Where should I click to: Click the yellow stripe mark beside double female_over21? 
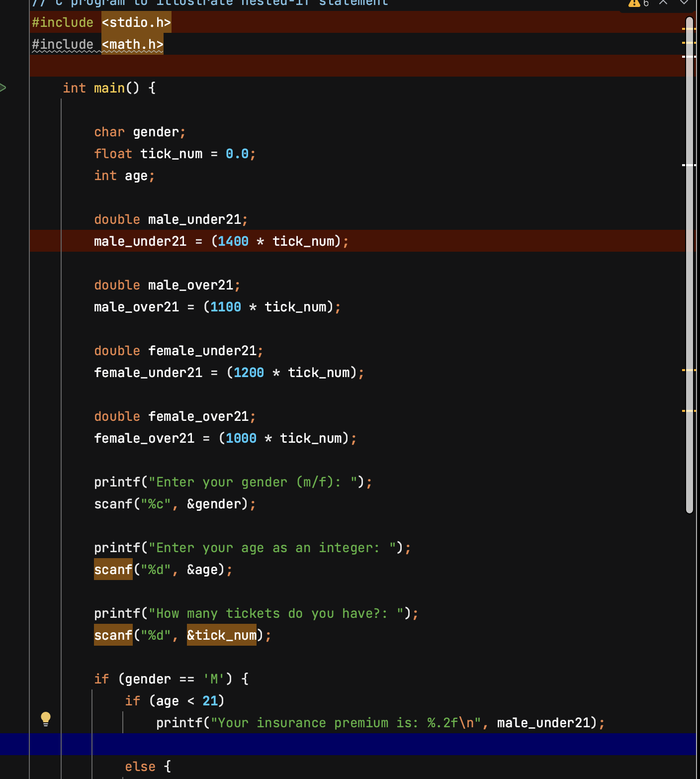pos(689,411)
